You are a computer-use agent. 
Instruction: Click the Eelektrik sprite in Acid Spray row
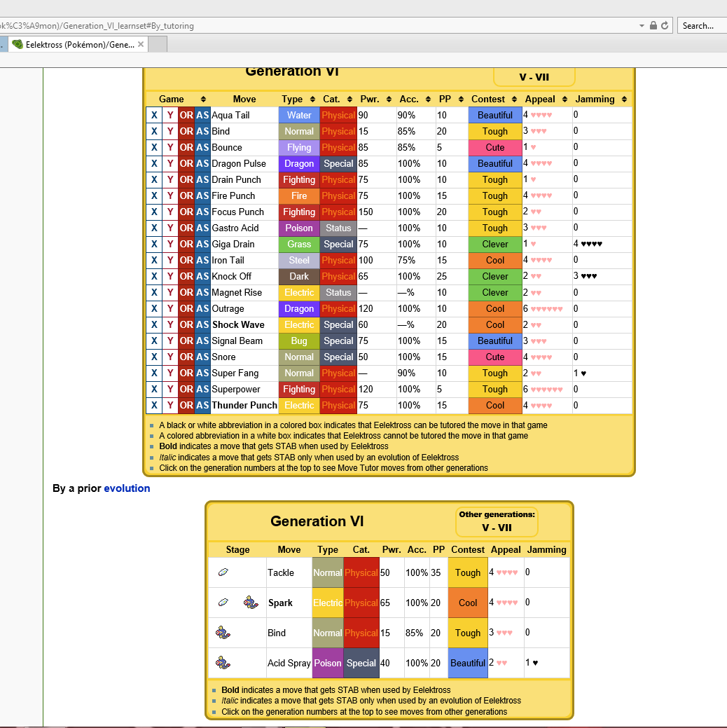223,663
